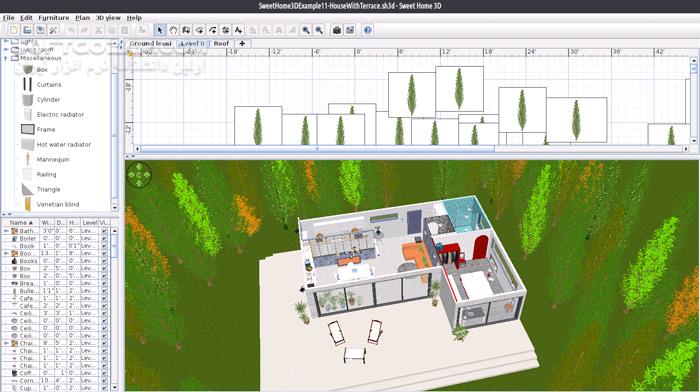The width and height of the screenshot is (700, 392).
Task: Toggle visibility checkbox for Corn row
Action: [x=104, y=380]
